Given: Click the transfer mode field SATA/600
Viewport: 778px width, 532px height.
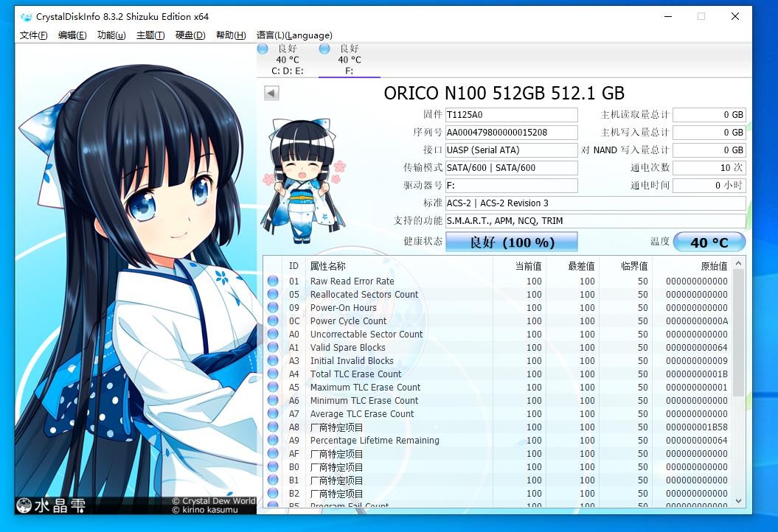Looking at the screenshot, I should coord(512,168).
